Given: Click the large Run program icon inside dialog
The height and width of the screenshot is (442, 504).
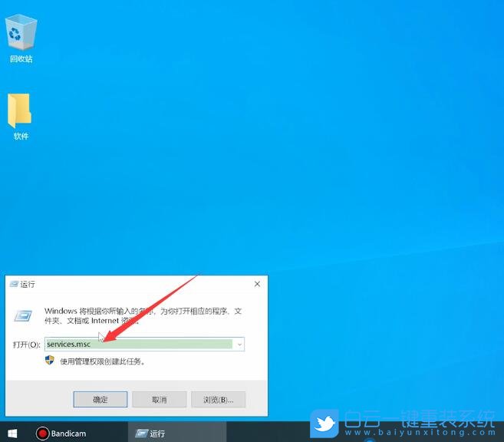Looking at the screenshot, I should [24, 315].
